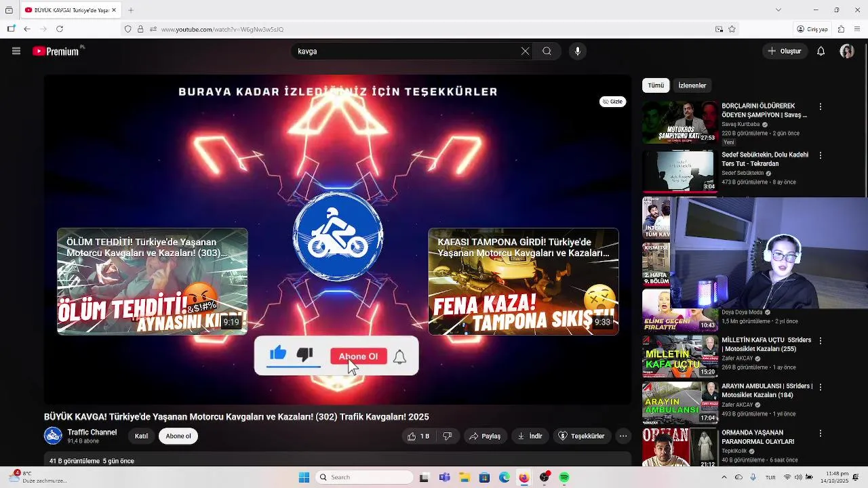868x488 pixels.
Task: Click Zafer AKÇAY under MİLLETİN KAFA UÇTU
Action: click(737, 359)
